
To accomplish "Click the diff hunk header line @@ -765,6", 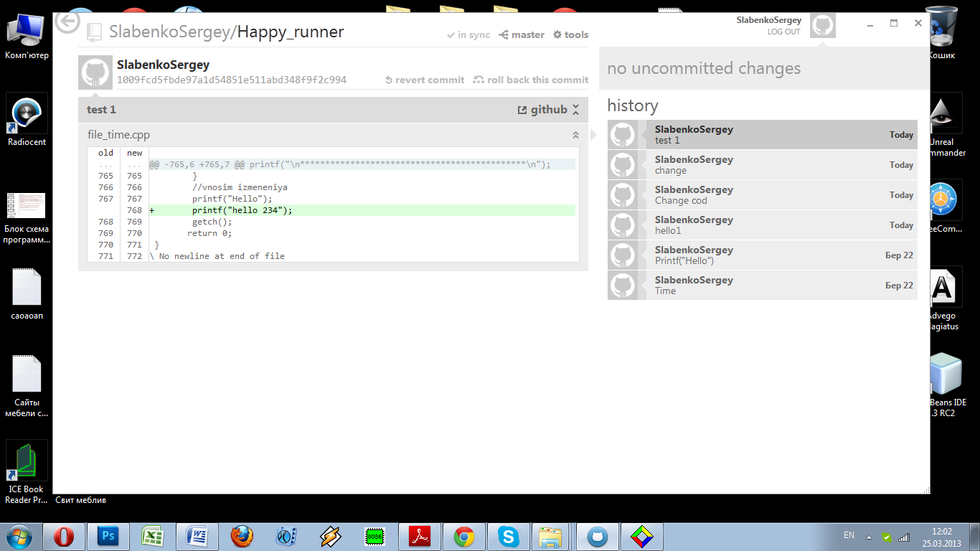I will click(x=362, y=164).
